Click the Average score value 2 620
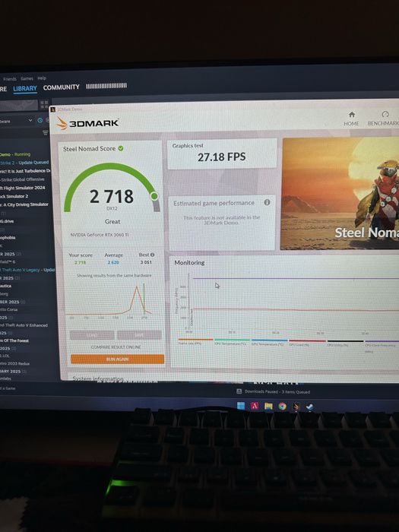 point(113,262)
